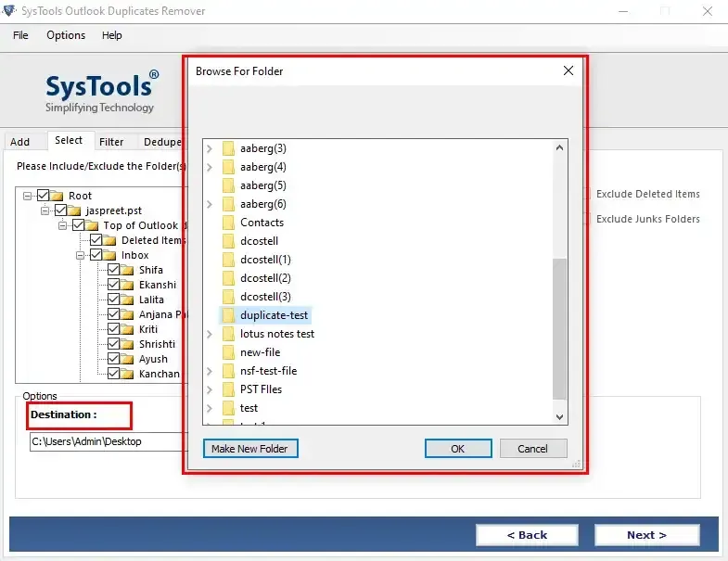
Task: Expand the aaberg(3) folder
Action: coord(210,148)
